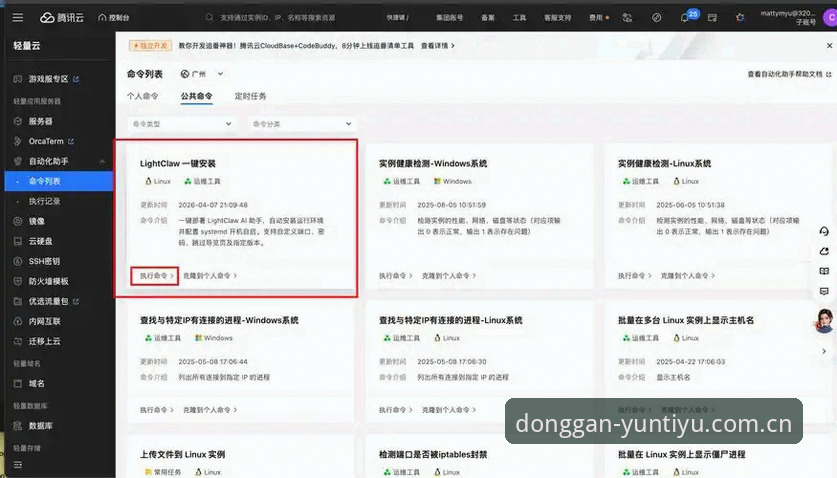Click 执行命令 on 实例健康检测-Windows系统 card

396,276
